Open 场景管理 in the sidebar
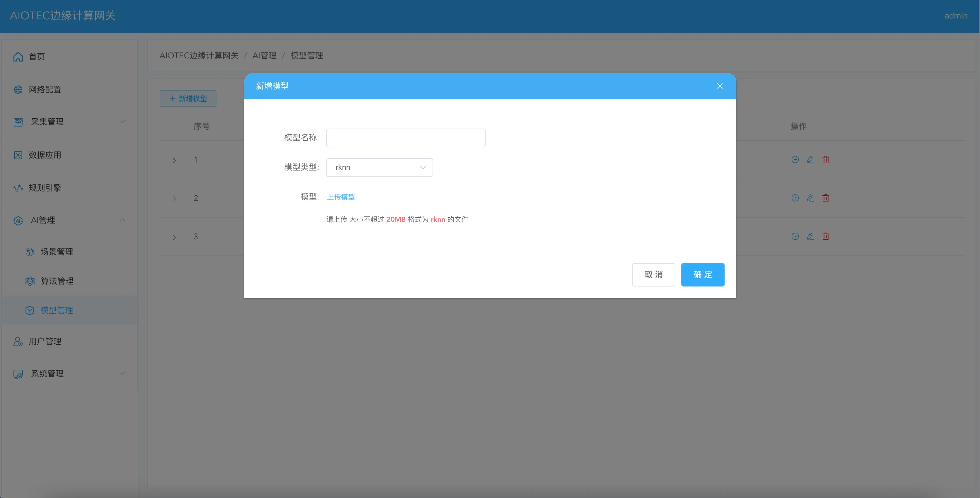980x498 pixels. (57, 252)
